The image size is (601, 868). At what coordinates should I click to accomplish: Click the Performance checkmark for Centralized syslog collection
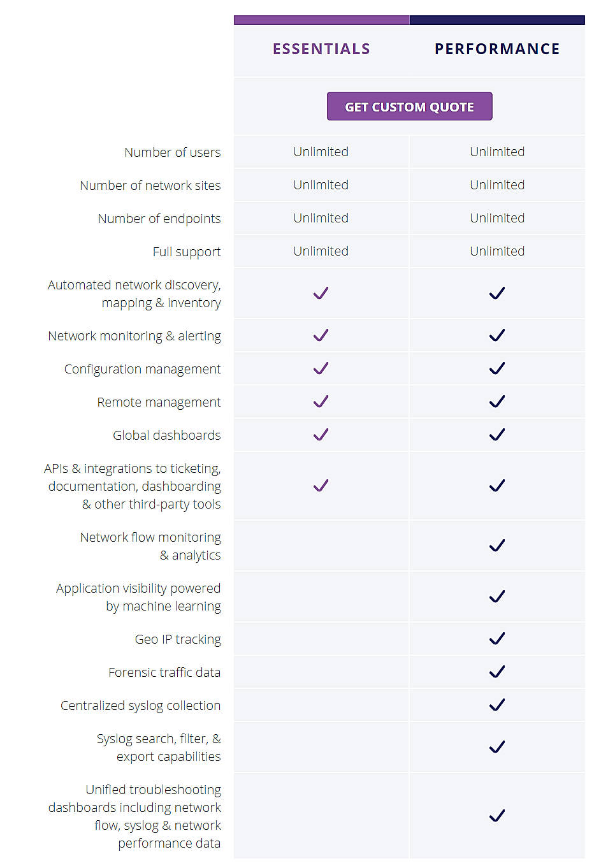[497, 705]
